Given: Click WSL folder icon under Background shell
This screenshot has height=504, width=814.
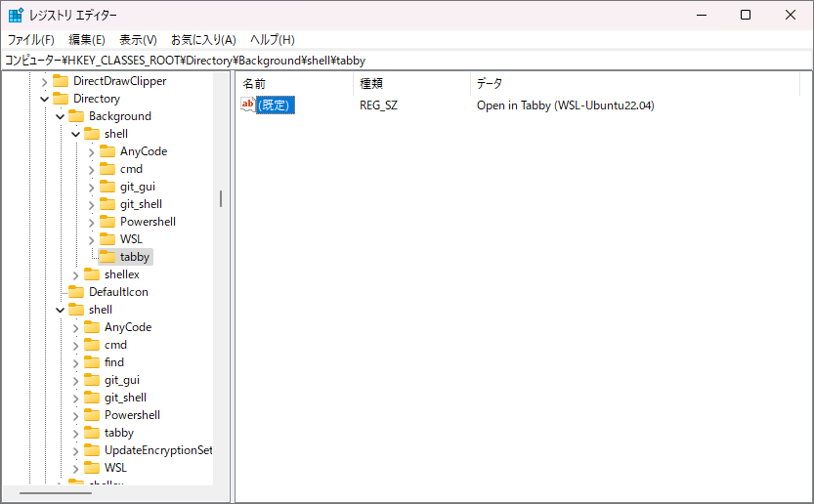Looking at the screenshot, I should (107, 239).
